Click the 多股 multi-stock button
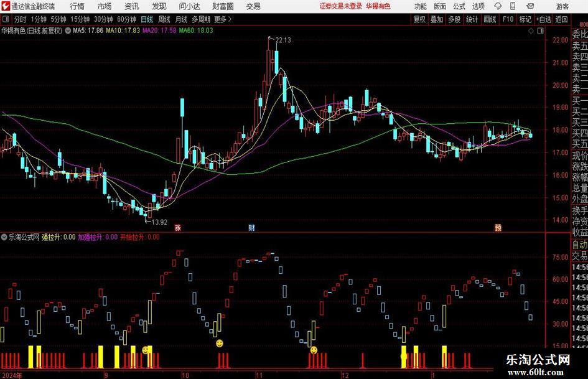 tap(454, 19)
